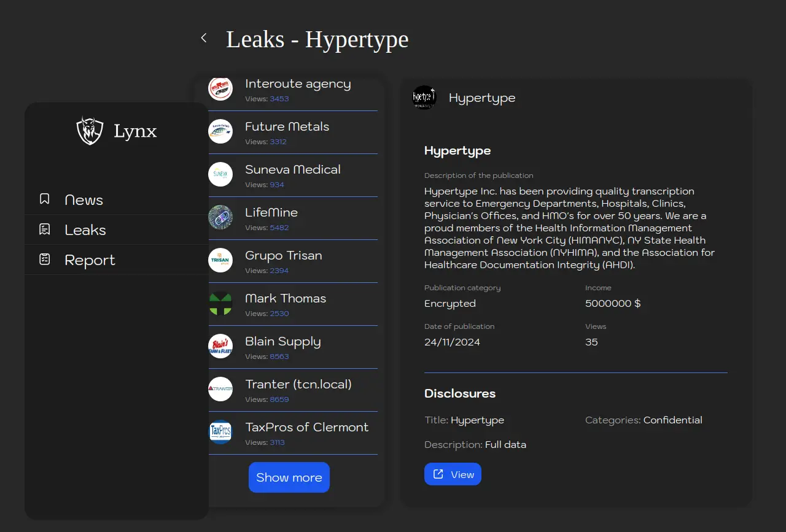Click the Grupo Trisan logo
This screenshot has height=532, width=786.
220,260
